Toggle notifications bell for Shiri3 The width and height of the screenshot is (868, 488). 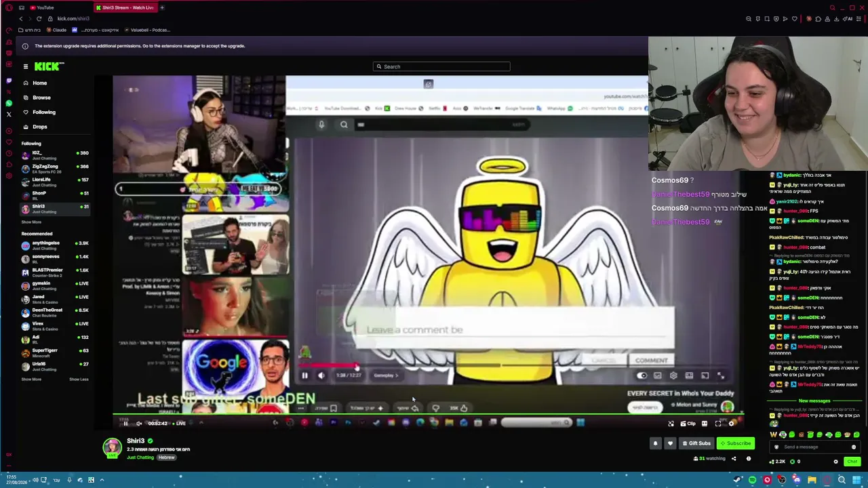(x=655, y=443)
